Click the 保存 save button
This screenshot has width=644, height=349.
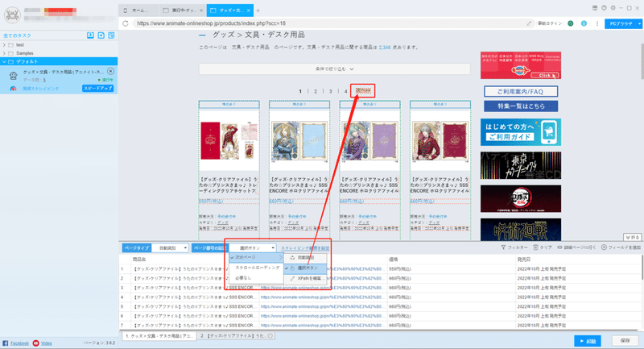click(625, 341)
